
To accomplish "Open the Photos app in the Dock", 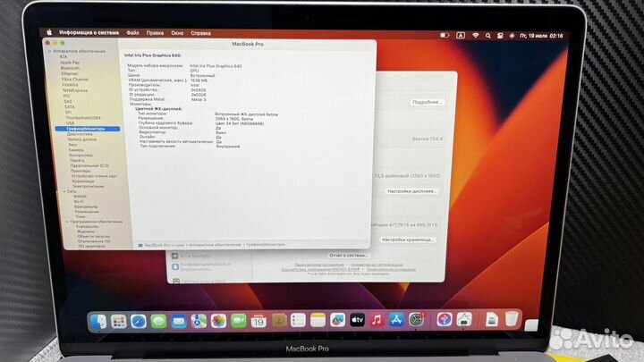I will point(218,321).
